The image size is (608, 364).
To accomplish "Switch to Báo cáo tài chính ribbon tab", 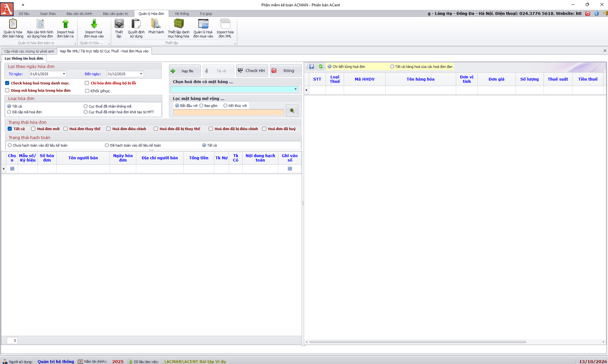I will point(79,14).
